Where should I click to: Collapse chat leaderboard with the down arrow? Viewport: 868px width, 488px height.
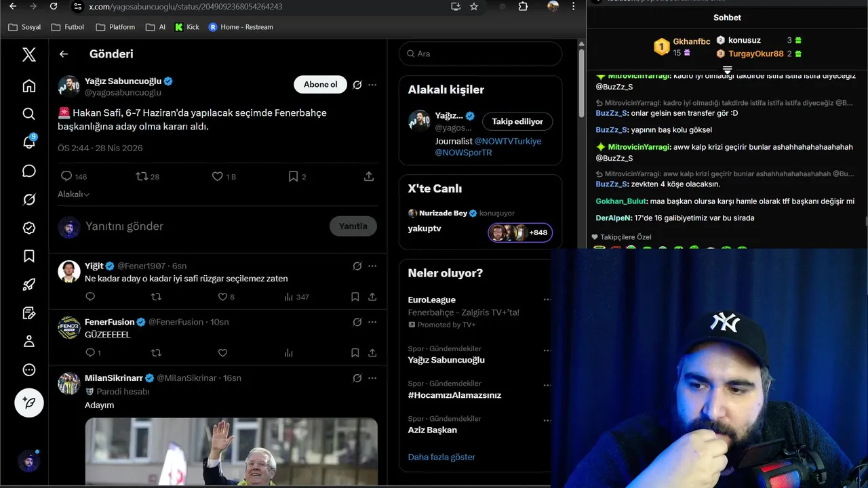click(x=727, y=70)
